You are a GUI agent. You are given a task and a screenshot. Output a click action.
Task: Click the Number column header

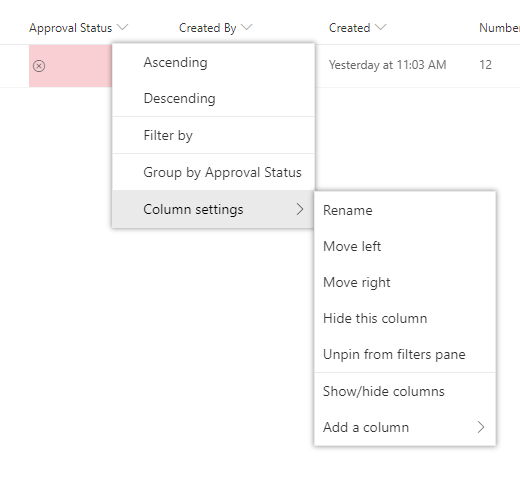point(499,28)
